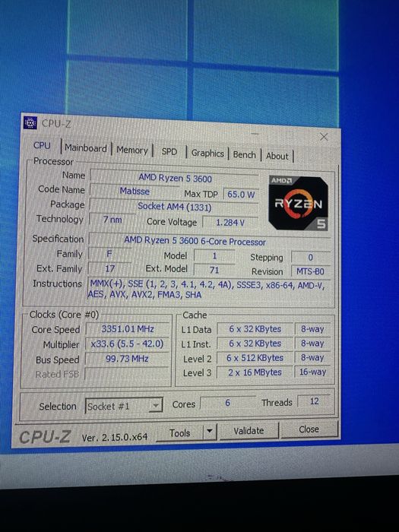Open the Memory tab
This screenshot has width=399, height=532.
pos(132,150)
